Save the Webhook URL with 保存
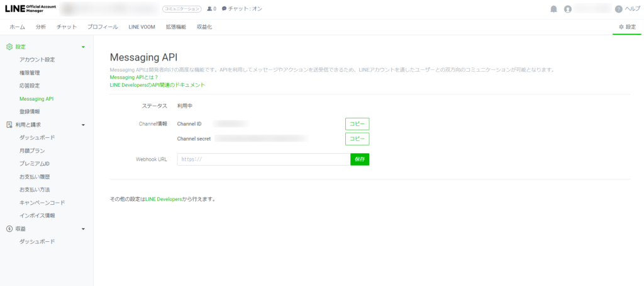Image resolution: width=644 pixels, height=286 pixels. click(360, 159)
